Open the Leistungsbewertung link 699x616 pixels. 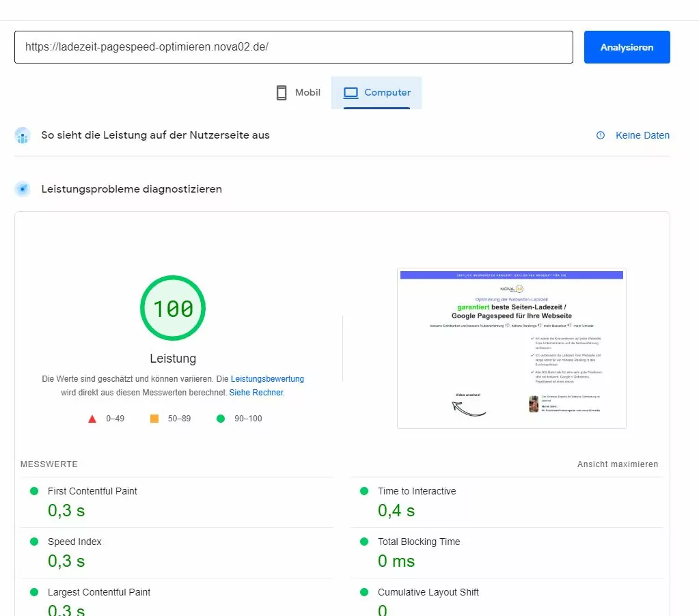click(267, 379)
